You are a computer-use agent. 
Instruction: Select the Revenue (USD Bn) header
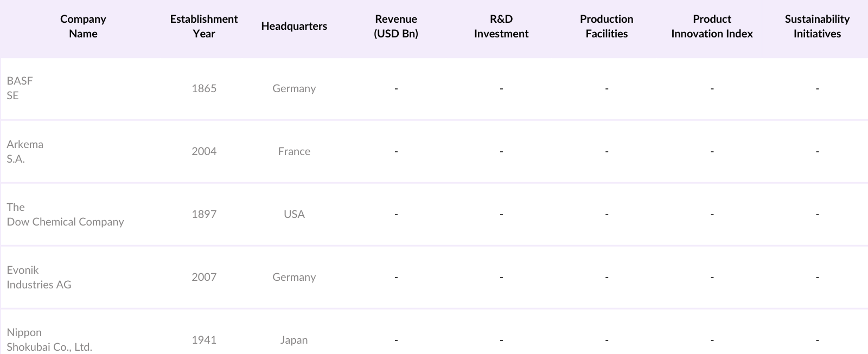click(396, 26)
